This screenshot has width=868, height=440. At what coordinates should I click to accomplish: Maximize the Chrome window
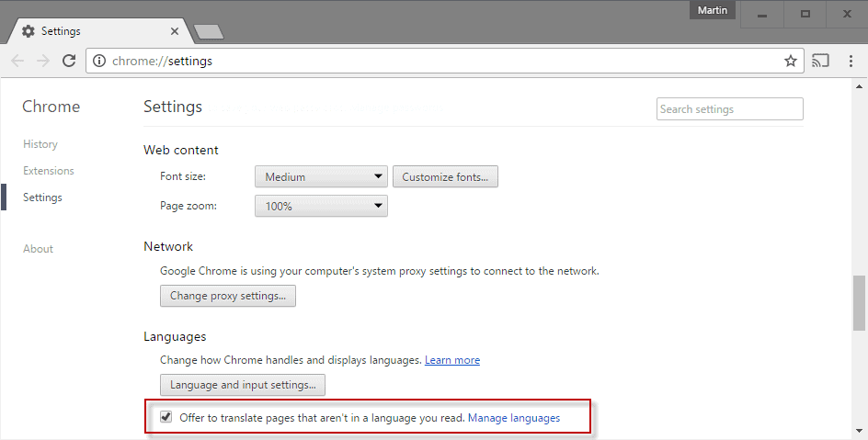[x=805, y=15]
